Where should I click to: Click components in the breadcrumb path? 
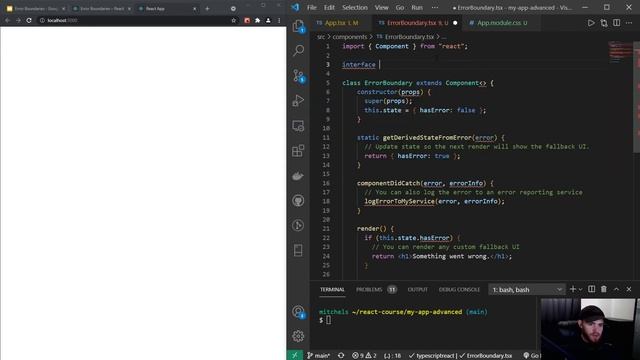(x=349, y=37)
